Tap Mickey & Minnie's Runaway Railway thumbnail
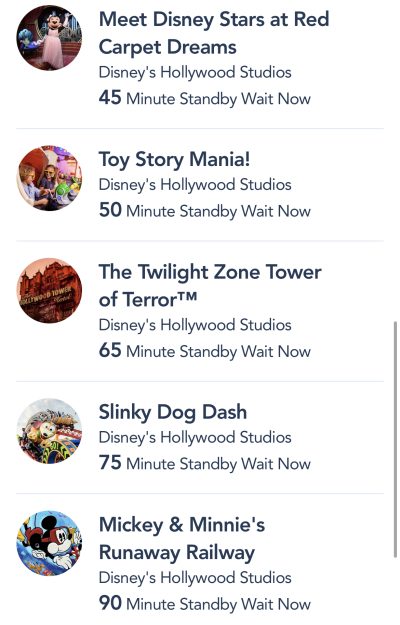Viewport: 400px width, 625px height. click(x=49, y=543)
